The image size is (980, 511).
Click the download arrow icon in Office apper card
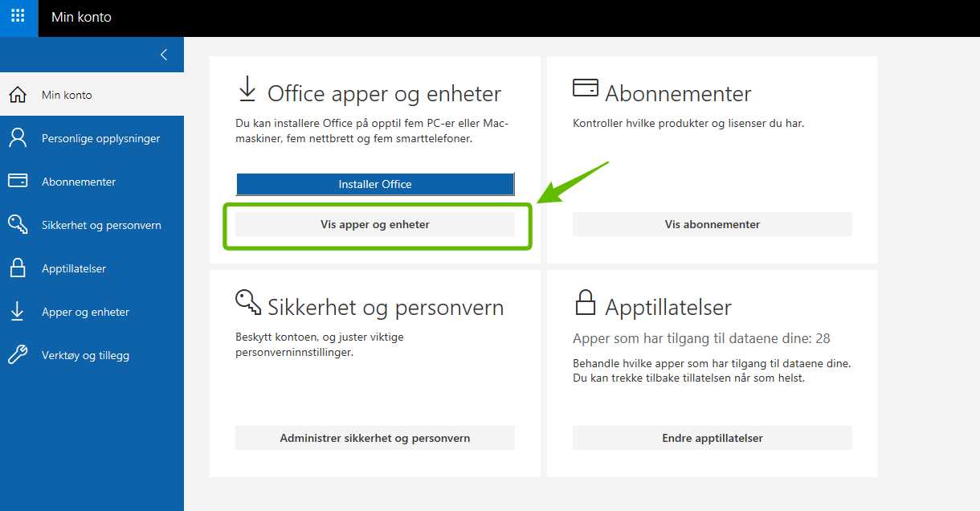[x=247, y=89]
